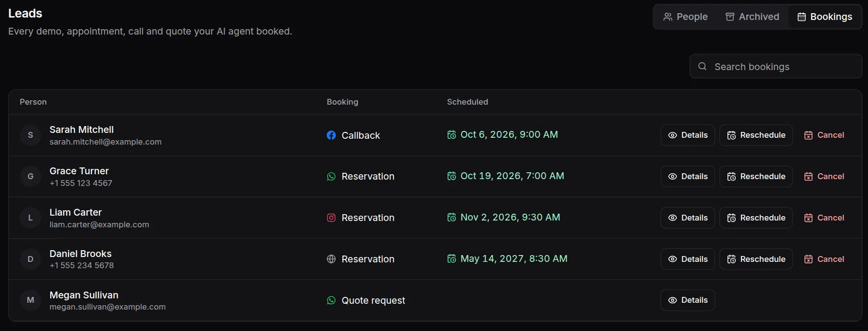The image size is (868, 331).
Task: Cancel Liam Carter's booking
Action: pyautogui.click(x=824, y=218)
